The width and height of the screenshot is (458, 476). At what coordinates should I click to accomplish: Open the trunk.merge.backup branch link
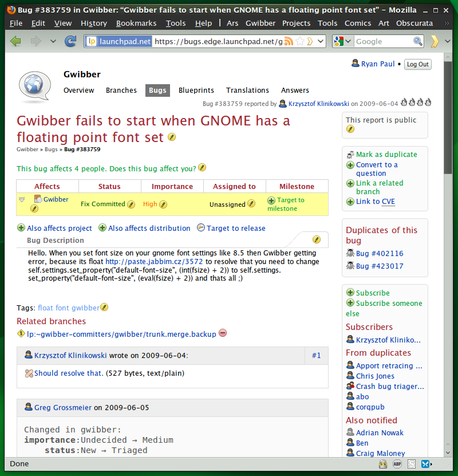(x=121, y=335)
